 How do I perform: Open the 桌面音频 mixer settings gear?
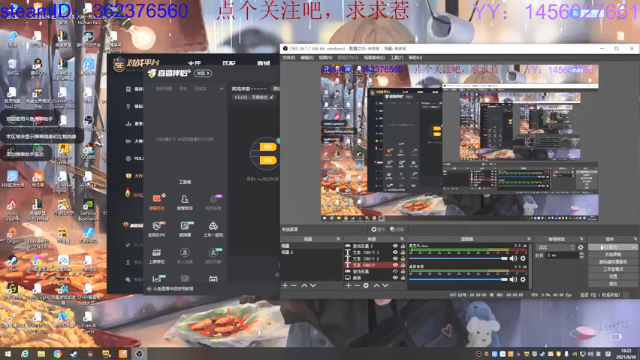pyautogui.click(x=523, y=279)
